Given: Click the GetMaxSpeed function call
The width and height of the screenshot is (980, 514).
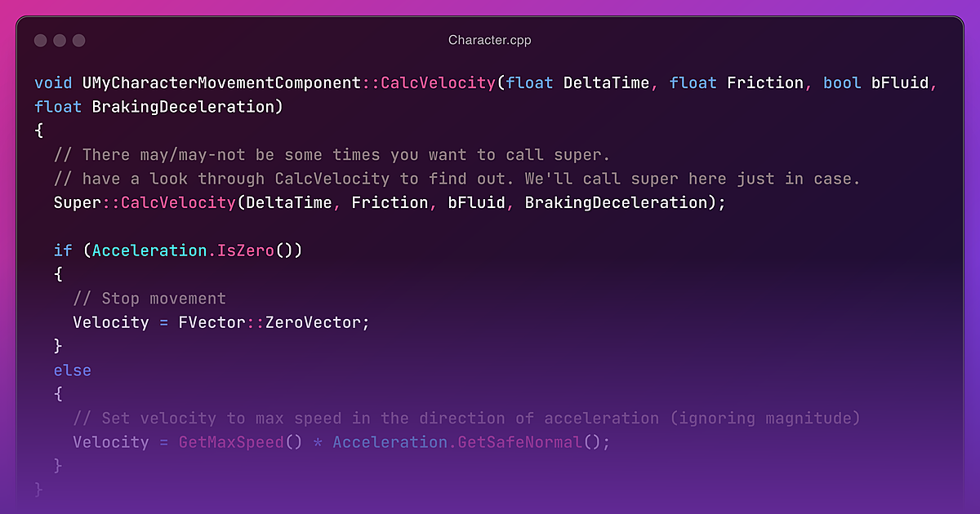Looking at the screenshot, I should (x=231, y=442).
